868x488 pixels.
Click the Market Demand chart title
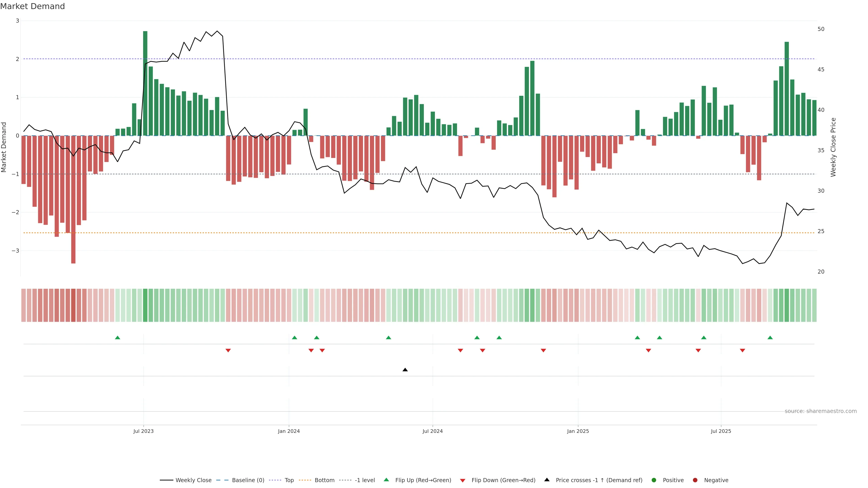coord(32,6)
